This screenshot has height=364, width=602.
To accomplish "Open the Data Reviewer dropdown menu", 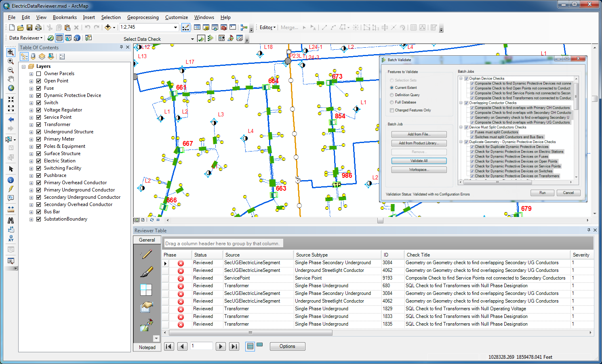I will tap(26, 38).
